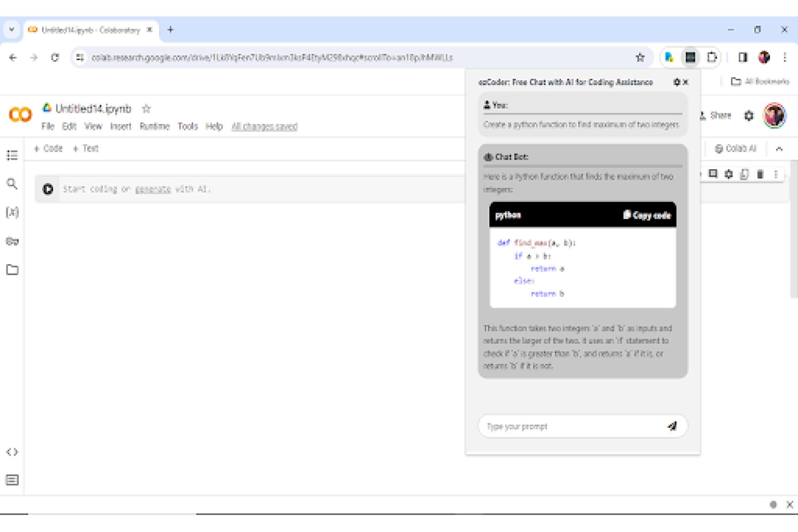Open the Google account avatar in Colab
798x532 pixels.
[x=775, y=115]
